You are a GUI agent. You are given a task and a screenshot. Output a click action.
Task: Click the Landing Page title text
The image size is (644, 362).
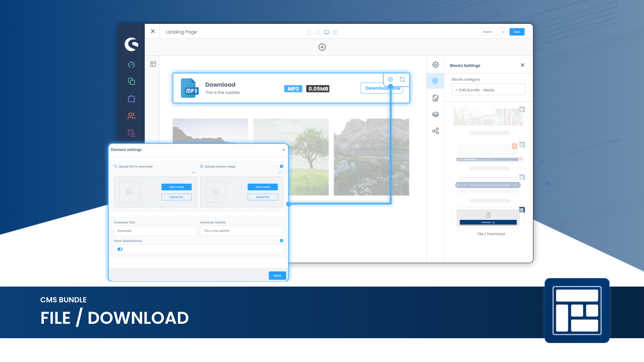[181, 32]
